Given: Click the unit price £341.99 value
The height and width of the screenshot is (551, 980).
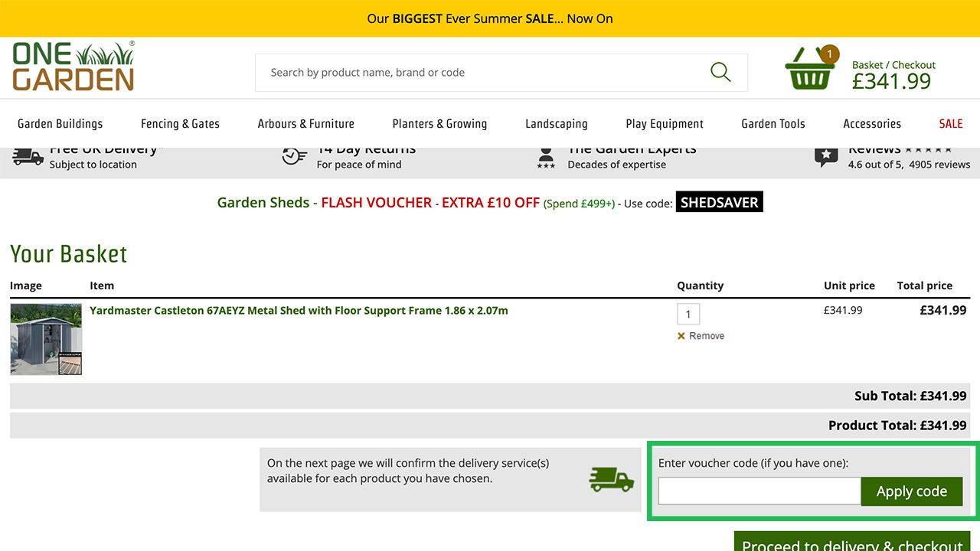Looking at the screenshot, I should 843,311.
